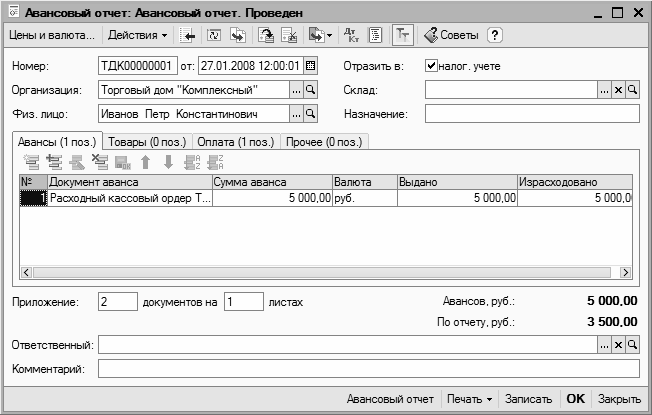
Task: Move the row up with the arrow icon
Action: (x=146, y=162)
